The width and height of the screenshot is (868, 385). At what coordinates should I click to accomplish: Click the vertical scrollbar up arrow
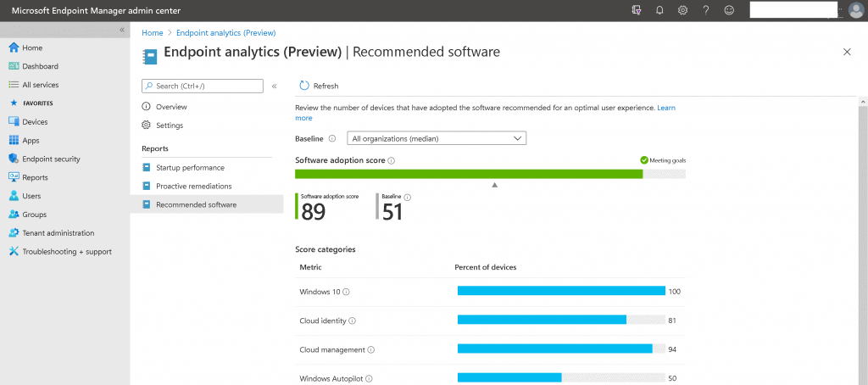(863, 102)
